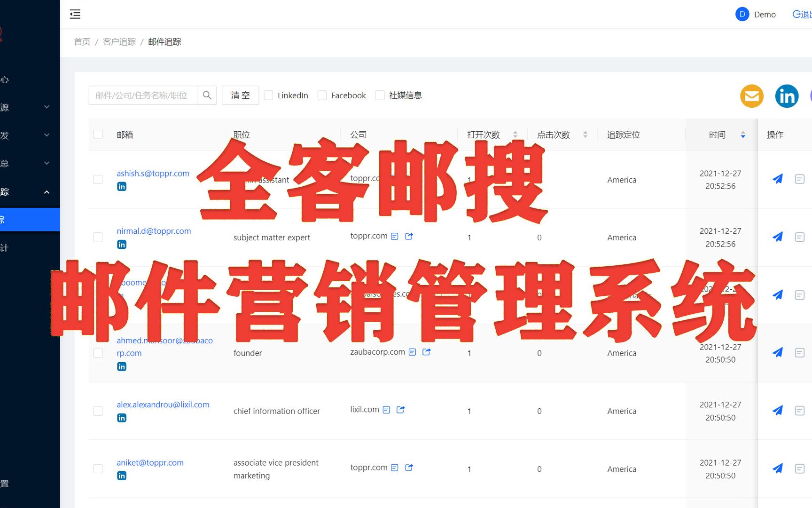Send email via paper plane icon for aniket@toppr.com
This screenshot has height=508, width=812.
tap(778, 468)
